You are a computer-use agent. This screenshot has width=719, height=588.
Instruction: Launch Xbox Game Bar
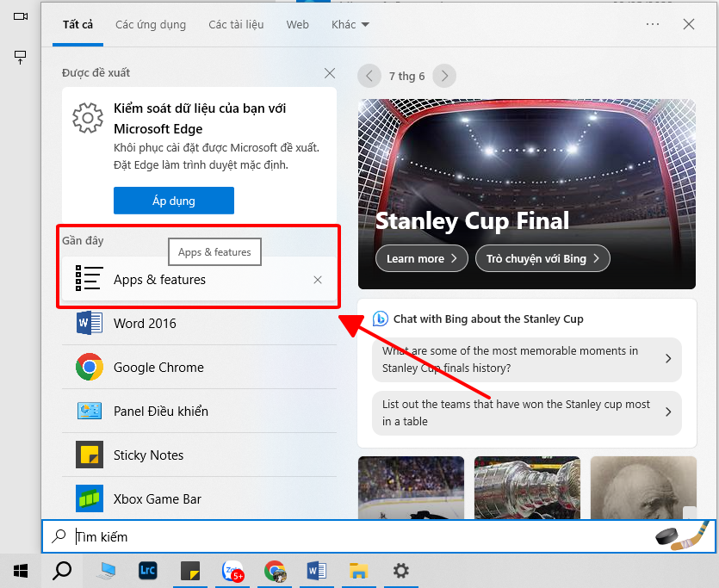click(x=199, y=498)
